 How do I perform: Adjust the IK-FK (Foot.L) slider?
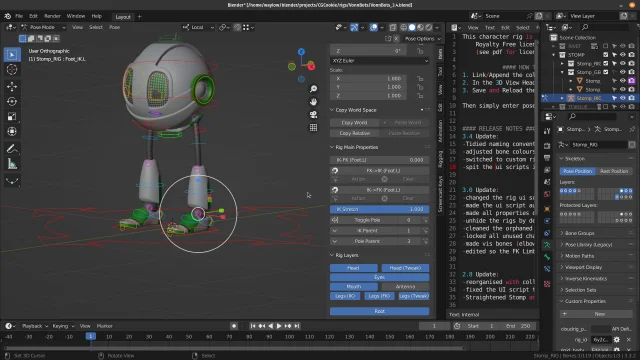point(379,160)
